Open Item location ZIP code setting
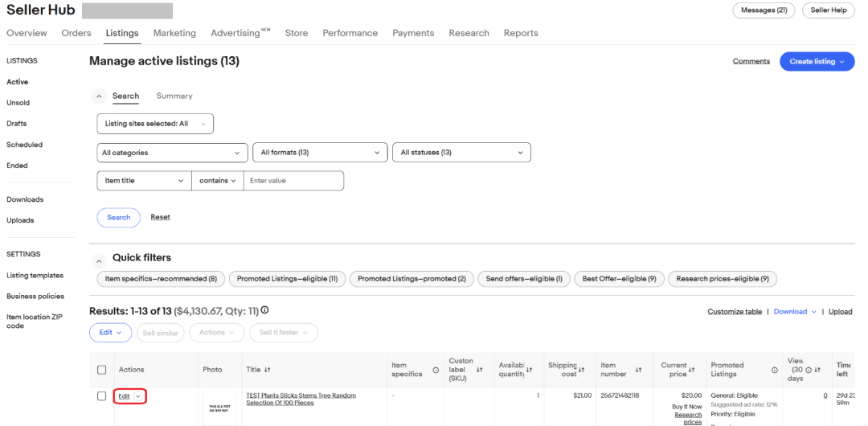Image resolution: width=868 pixels, height=426 pixels. (x=35, y=322)
